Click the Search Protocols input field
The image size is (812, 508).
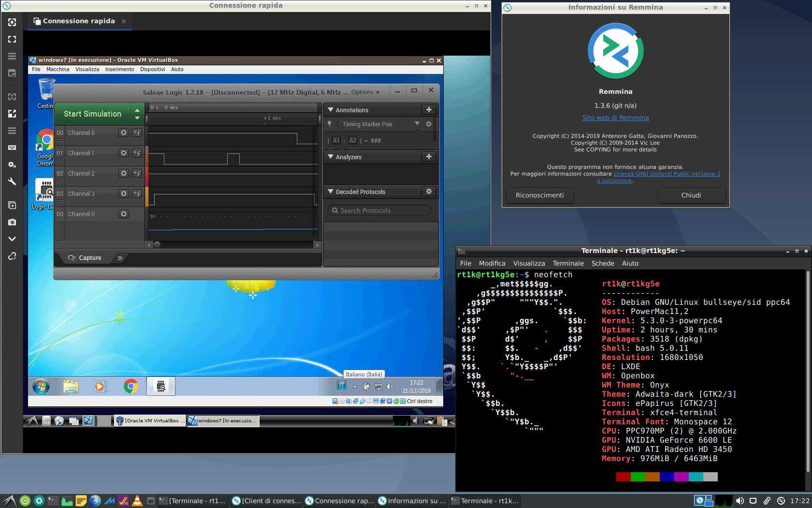point(379,210)
